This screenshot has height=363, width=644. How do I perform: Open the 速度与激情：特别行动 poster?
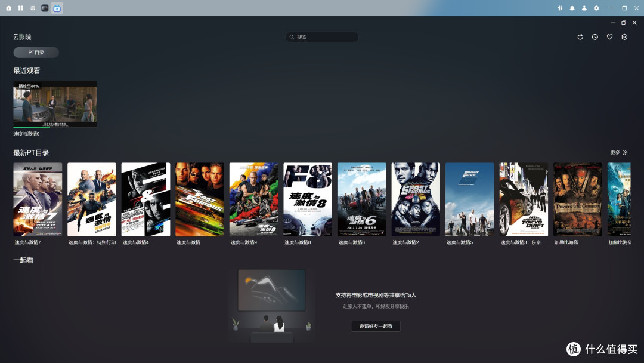pos(92,199)
